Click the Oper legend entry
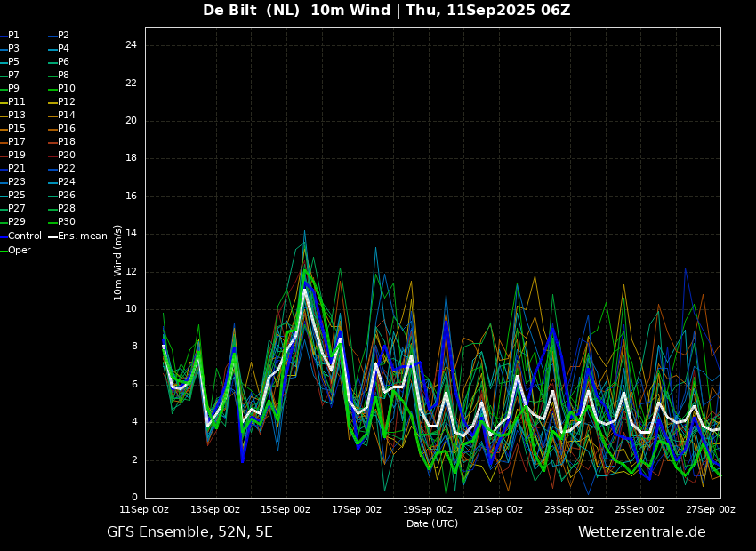This screenshot has height=551, width=756. tap(15, 251)
